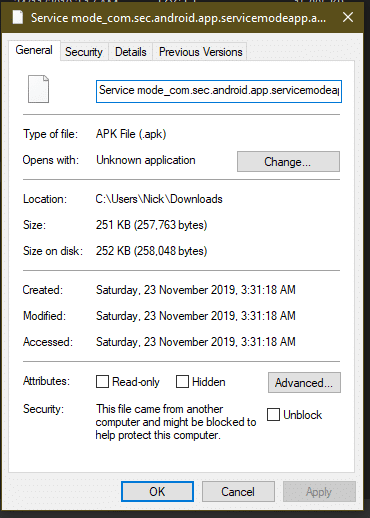This screenshot has height=518, width=370.
Task: Click the Change... button for Opens with
Action: tap(288, 162)
